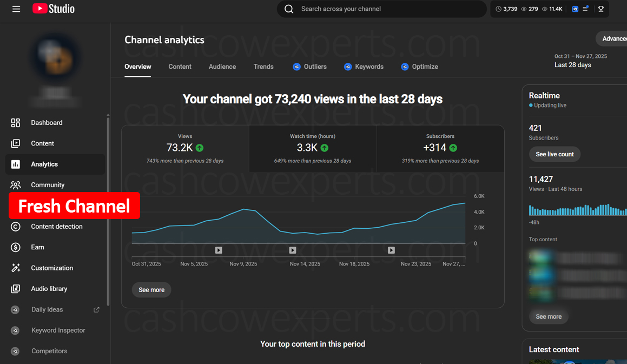Screen dimensions: 627x364
Task: Click See more below the analytics chart
Action: 151,290
